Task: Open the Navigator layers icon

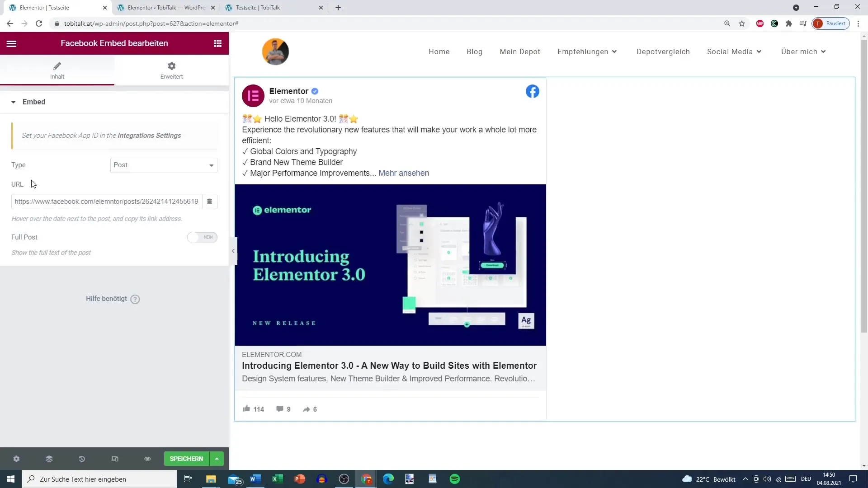Action: pyautogui.click(x=49, y=459)
